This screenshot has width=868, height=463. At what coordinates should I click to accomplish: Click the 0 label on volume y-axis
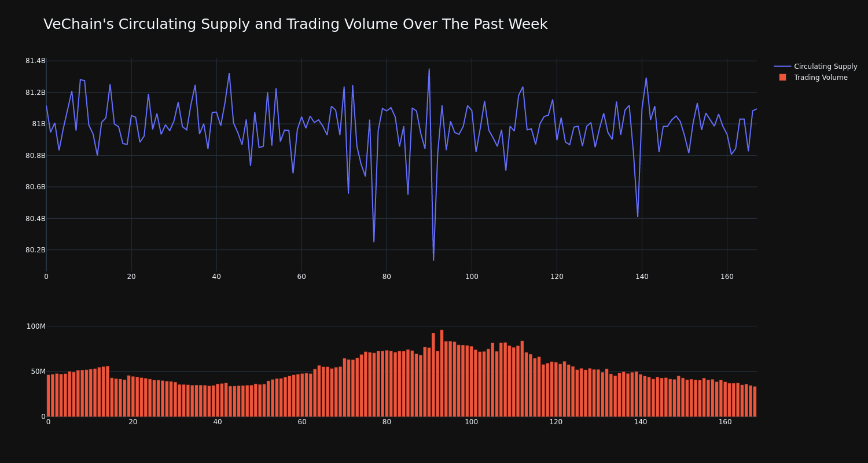(x=43, y=417)
